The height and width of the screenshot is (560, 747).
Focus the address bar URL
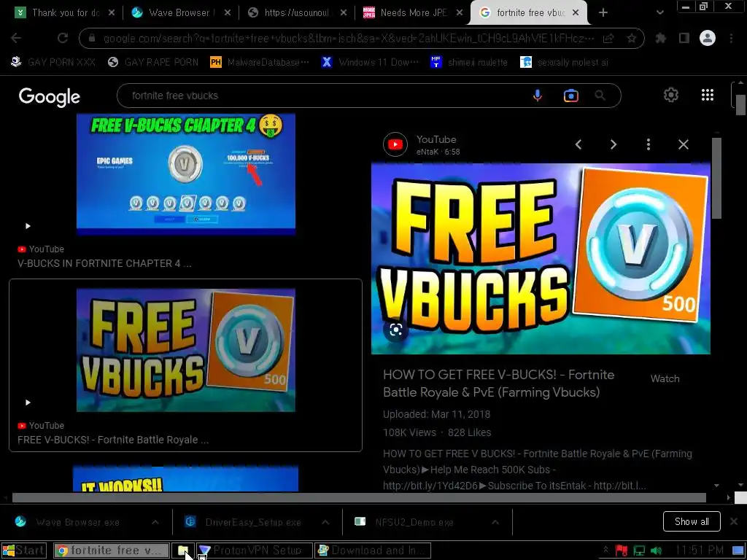tap(348, 38)
